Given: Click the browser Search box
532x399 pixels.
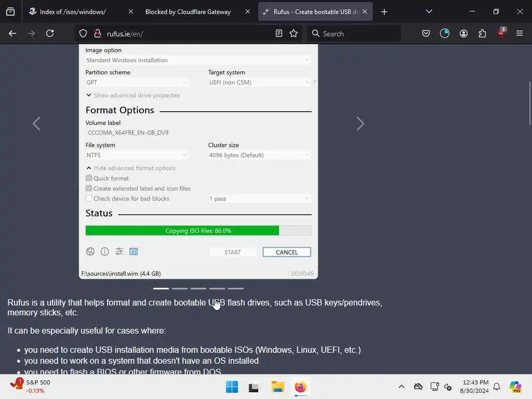Looking at the screenshot, I should click(x=354, y=34).
